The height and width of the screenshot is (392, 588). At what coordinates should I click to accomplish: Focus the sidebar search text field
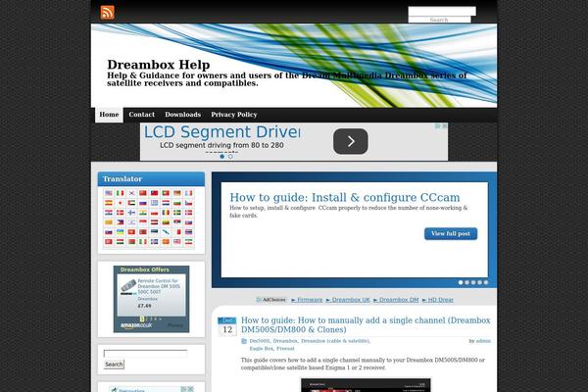[x=145, y=354]
